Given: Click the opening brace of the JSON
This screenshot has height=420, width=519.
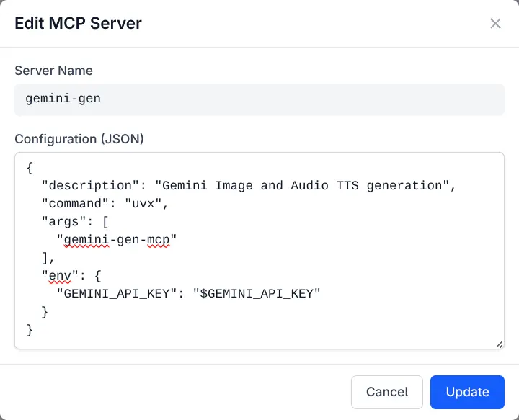Looking at the screenshot, I should (30, 168).
